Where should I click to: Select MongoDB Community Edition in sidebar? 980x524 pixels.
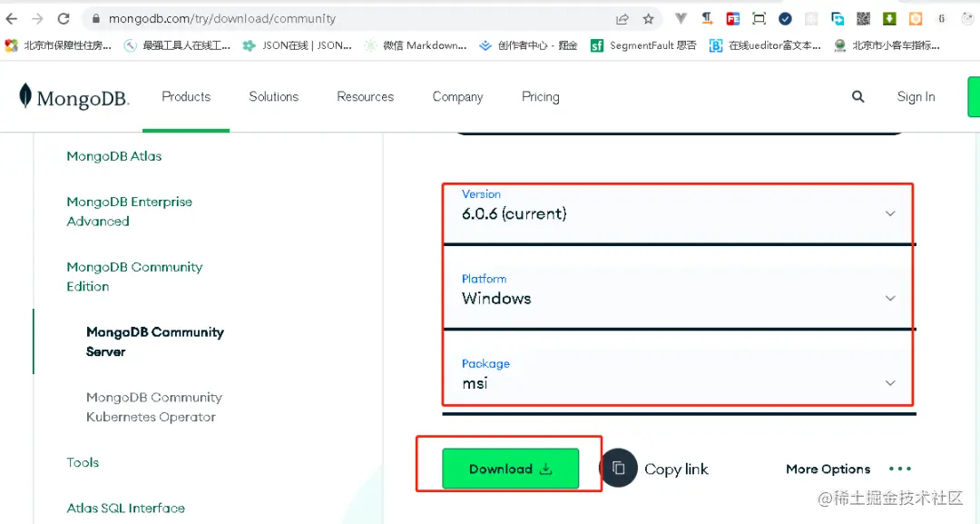(x=134, y=276)
